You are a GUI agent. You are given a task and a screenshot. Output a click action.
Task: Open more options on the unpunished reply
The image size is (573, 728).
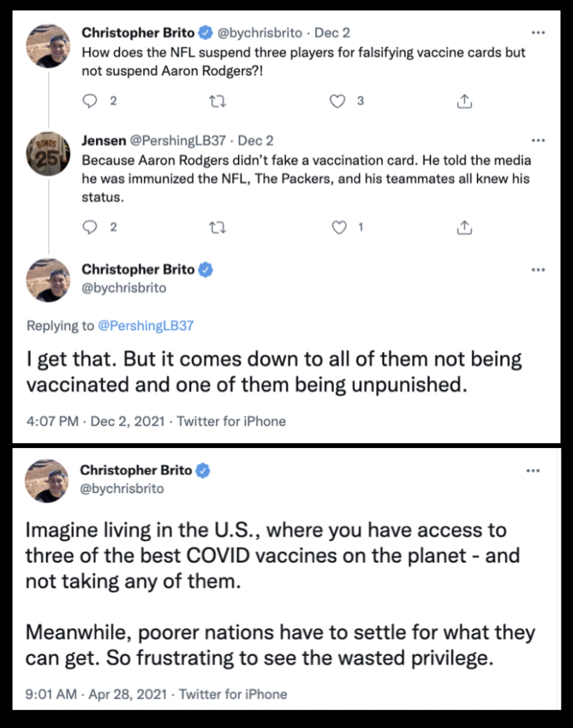[539, 270]
